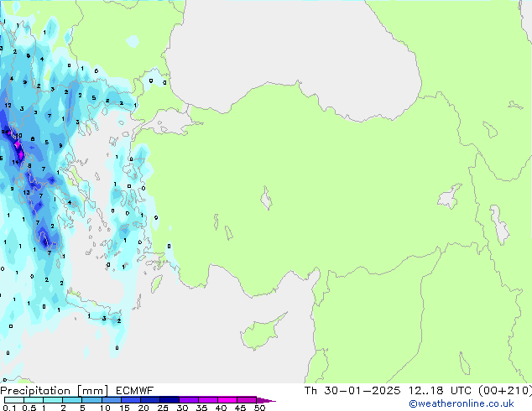Click the 45 label on legend scale
Screen dimensions: 532x411
(x=240, y=408)
